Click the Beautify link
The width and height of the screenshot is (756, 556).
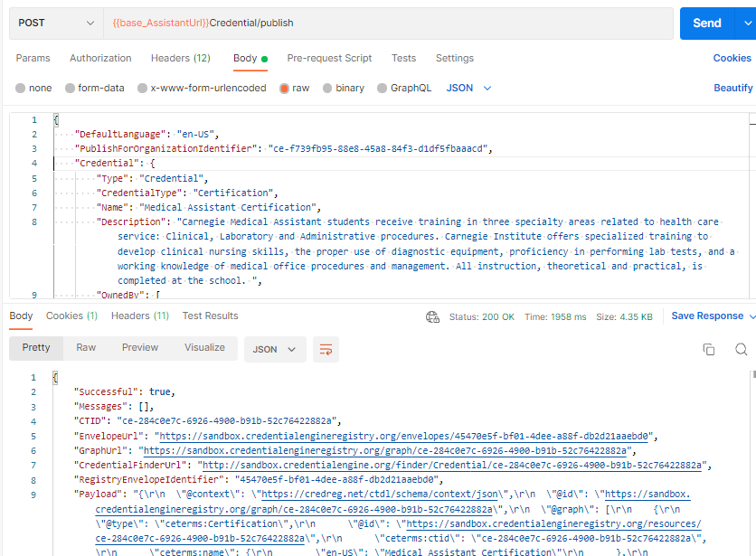tap(732, 87)
